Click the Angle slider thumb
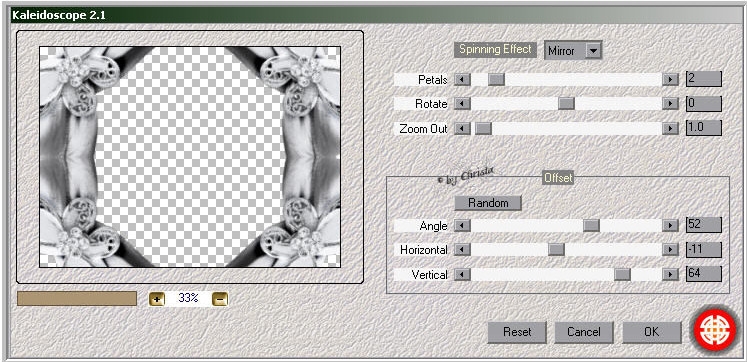 pyautogui.click(x=591, y=225)
